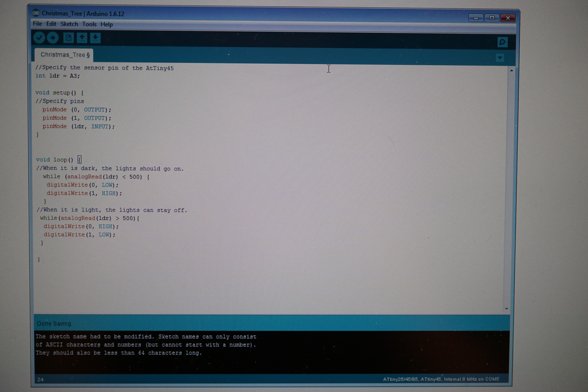Click the 'void setup() {' line
Screen dimensions: 588x392
pyautogui.click(x=59, y=93)
